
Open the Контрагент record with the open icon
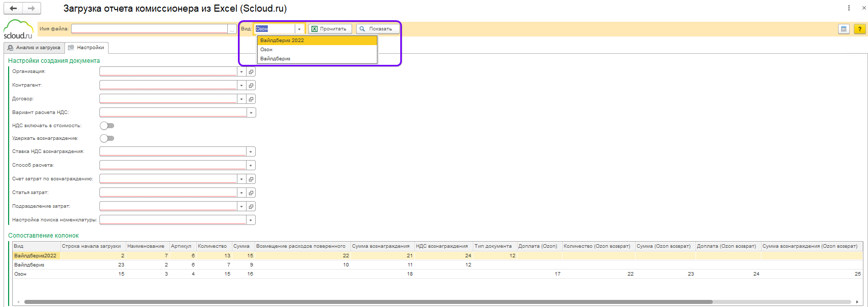pos(251,85)
